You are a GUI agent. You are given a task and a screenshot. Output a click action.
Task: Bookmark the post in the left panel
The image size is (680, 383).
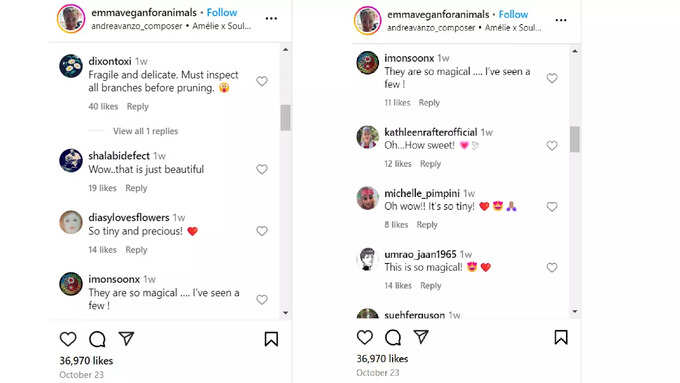tap(271, 339)
